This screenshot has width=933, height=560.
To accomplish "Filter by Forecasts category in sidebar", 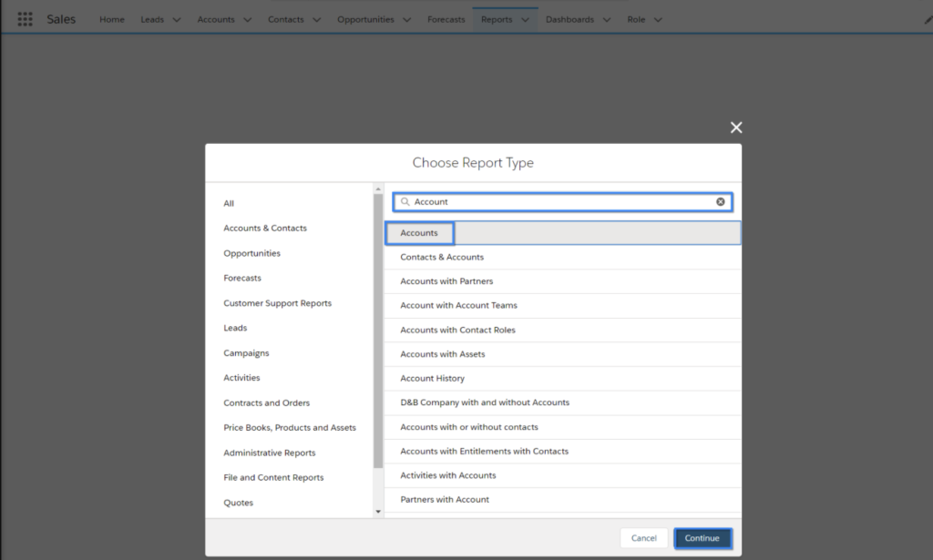I will pos(242,279).
